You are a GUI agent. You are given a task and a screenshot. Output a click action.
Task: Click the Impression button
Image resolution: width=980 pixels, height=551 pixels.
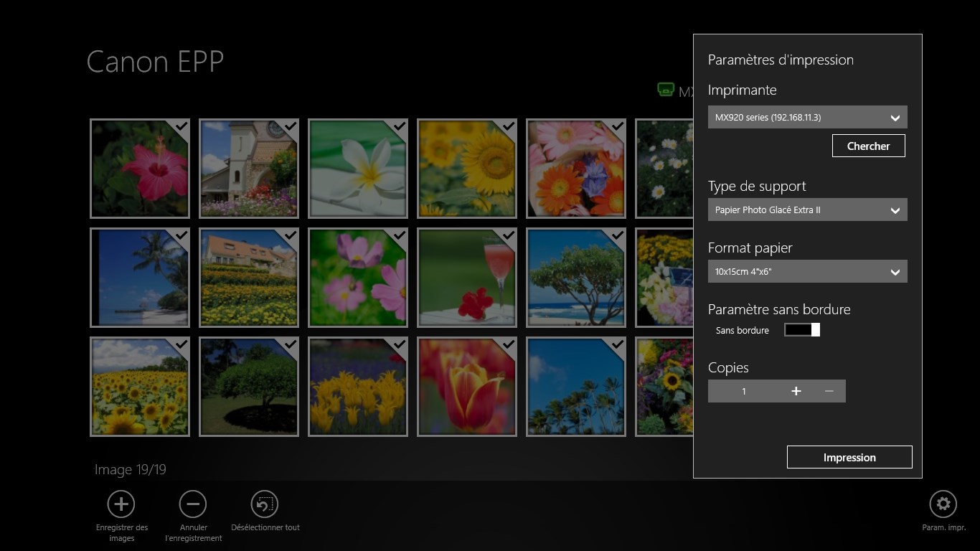pyautogui.click(x=849, y=457)
